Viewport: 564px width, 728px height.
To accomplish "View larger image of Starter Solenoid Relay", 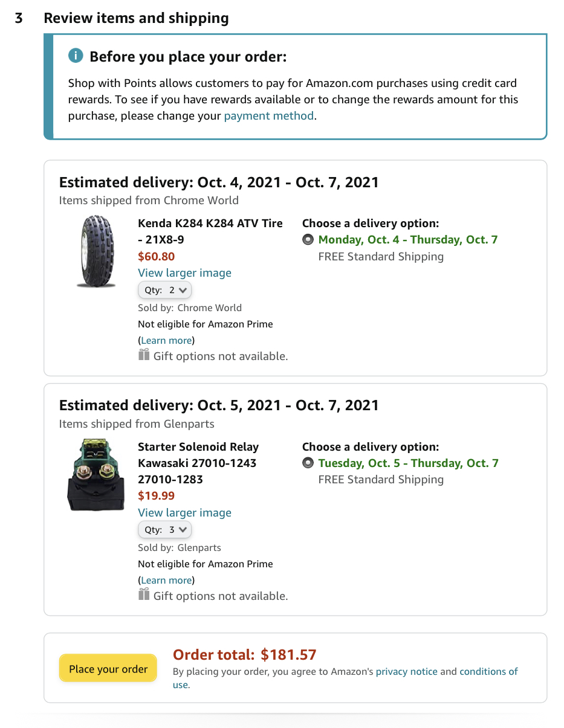I will tap(184, 513).
